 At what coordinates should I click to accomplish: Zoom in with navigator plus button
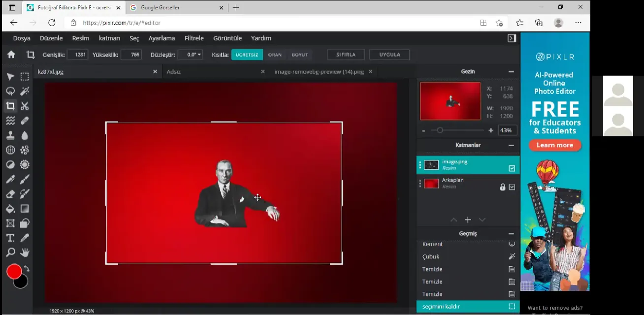click(x=491, y=130)
